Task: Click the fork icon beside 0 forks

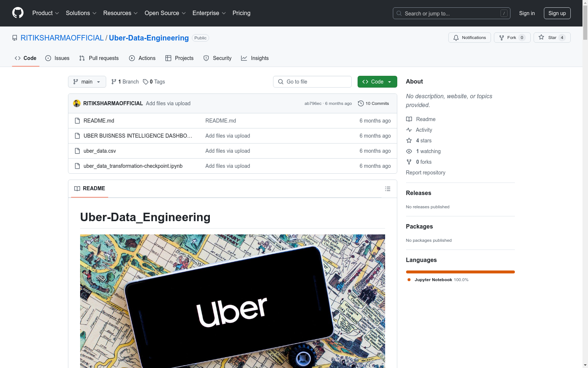Action: (x=409, y=162)
